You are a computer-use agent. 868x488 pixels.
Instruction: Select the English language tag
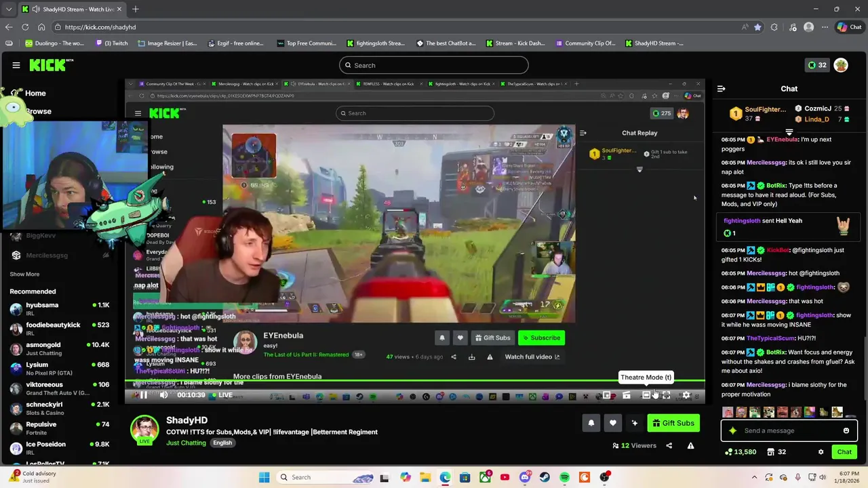pyautogui.click(x=222, y=443)
